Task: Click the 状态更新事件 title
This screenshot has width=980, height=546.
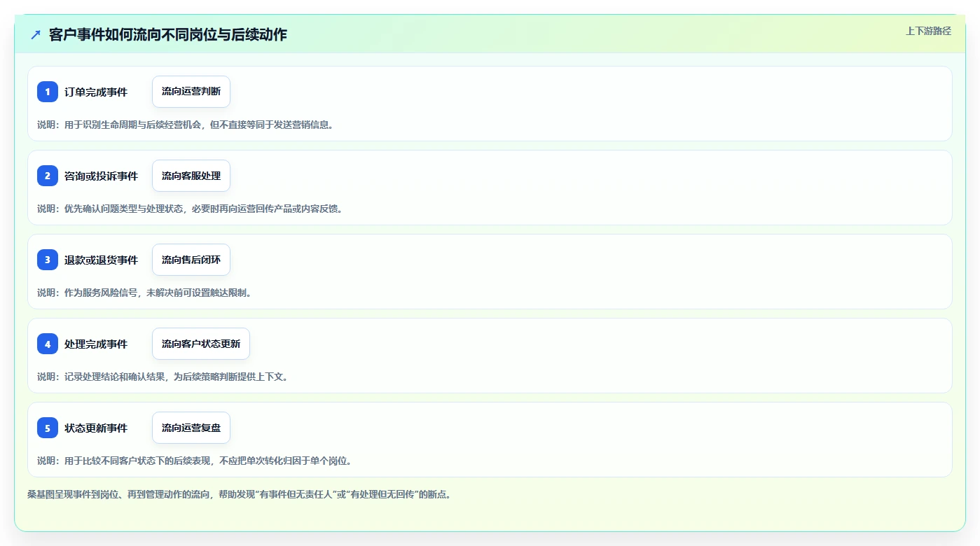Action: [96, 428]
